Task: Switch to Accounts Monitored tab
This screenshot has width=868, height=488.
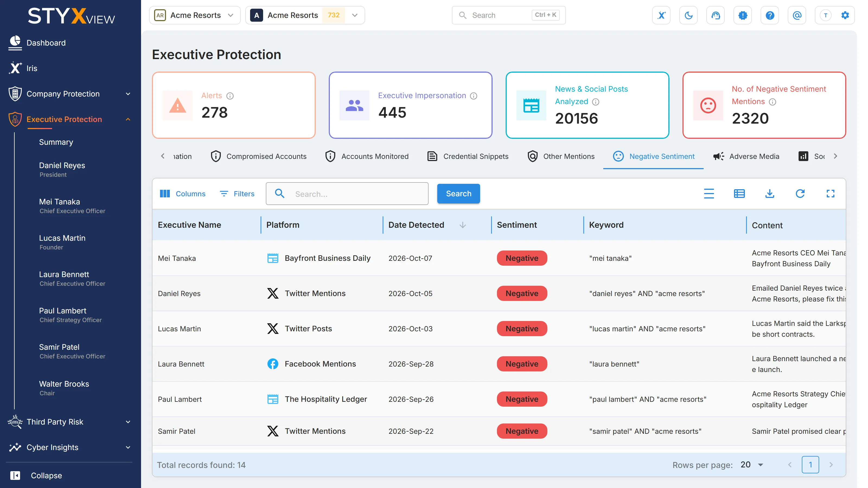Action: (x=367, y=156)
